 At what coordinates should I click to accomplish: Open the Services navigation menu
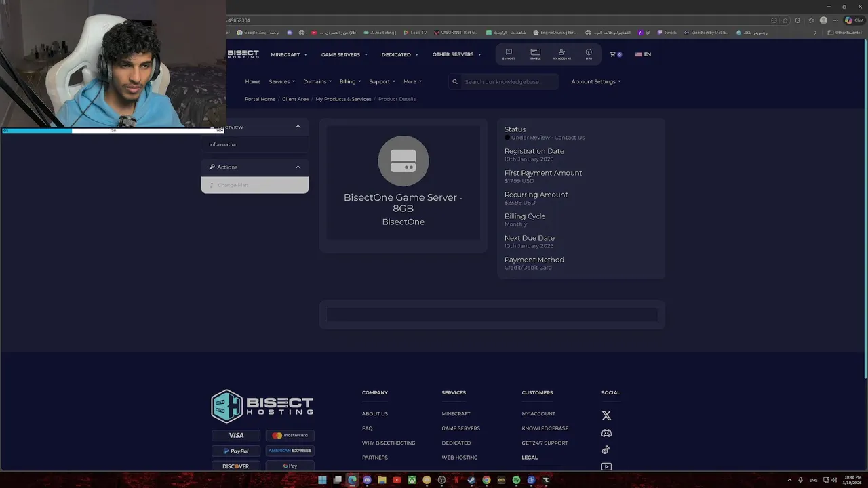[281, 81]
